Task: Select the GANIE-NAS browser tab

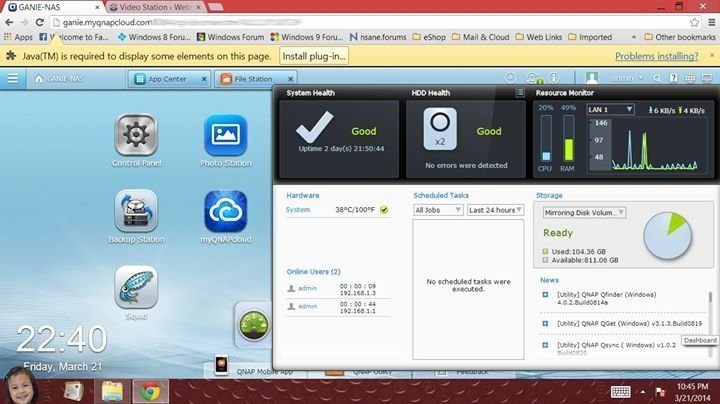Action: coord(51,7)
